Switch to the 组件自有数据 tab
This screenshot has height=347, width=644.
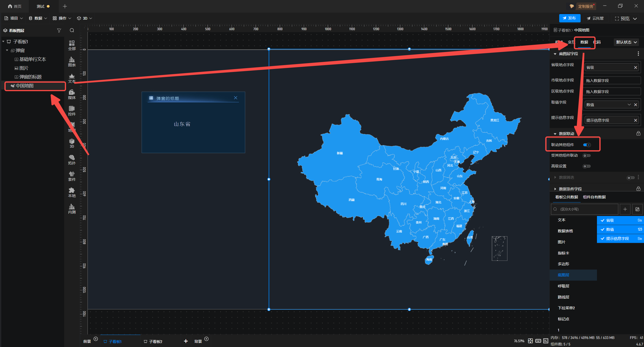tap(594, 197)
